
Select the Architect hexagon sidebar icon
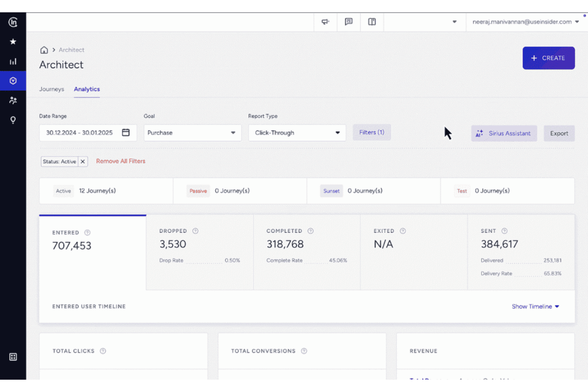pyautogui.click(x=13, y=81)
